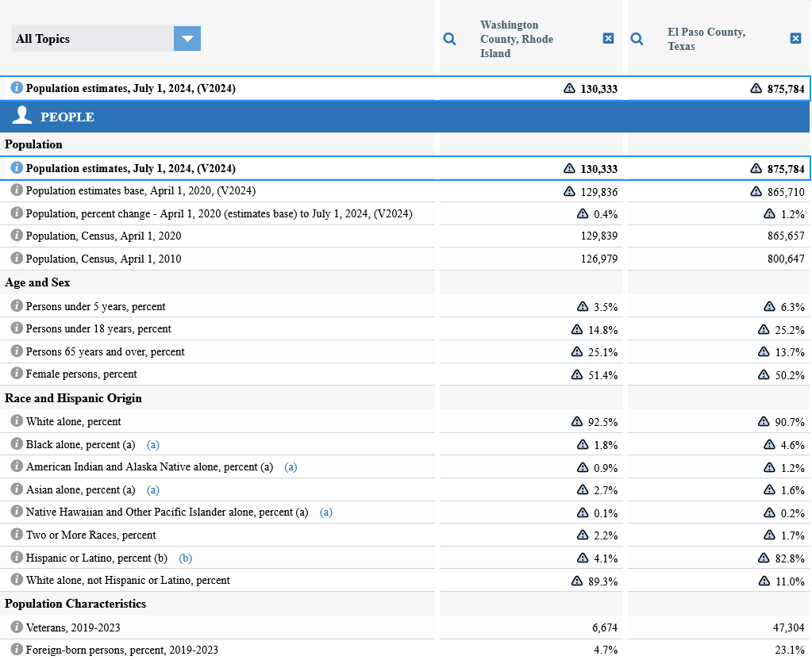The height and width of the screenshot is (660, 812).
Task: Click the Female persons, percent label
Action: (x=81, y=374)
